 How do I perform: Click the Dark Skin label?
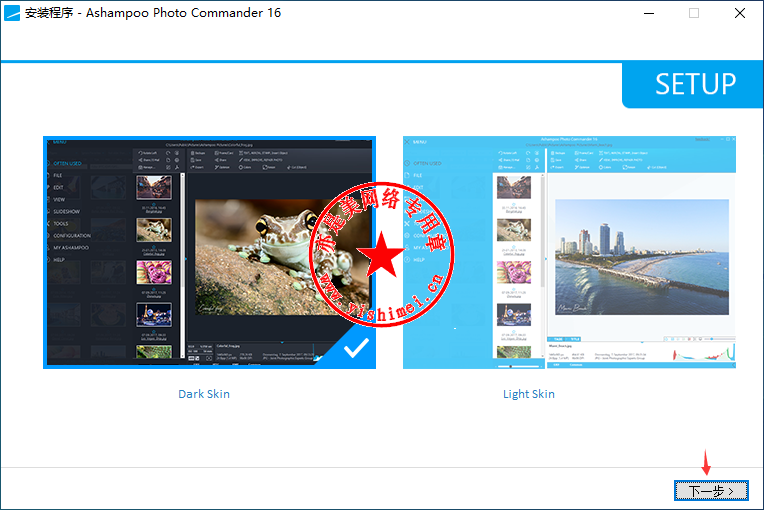[204, 394]
